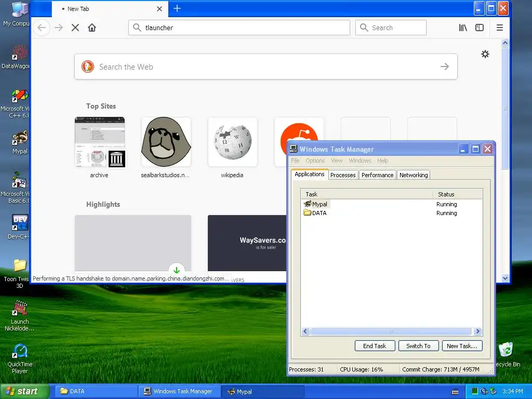Viewport: 532px width, 399px height.
Task: Click the DuckDuckGo logo in web search
Action: click(x=88, y=66)
